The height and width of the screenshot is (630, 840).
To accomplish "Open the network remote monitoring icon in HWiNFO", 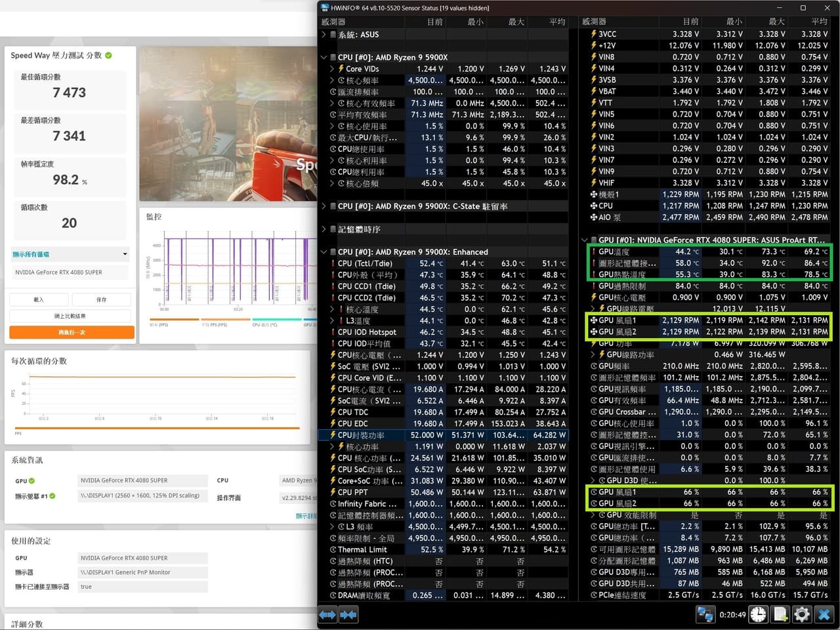I will pyautogui.click(x=705, y=615).
